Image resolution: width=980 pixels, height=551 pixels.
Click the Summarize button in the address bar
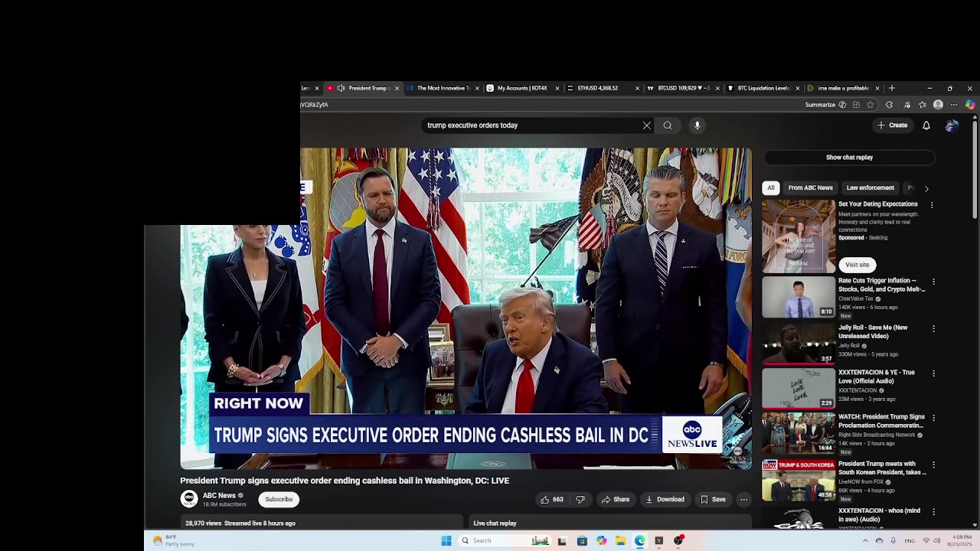point(825,105)
